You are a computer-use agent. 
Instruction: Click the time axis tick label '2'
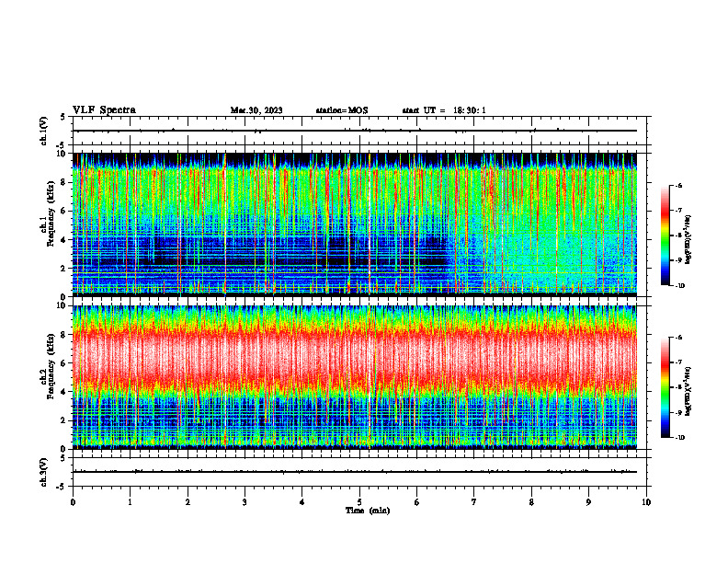pyautogui.click(x=188, y=502)
